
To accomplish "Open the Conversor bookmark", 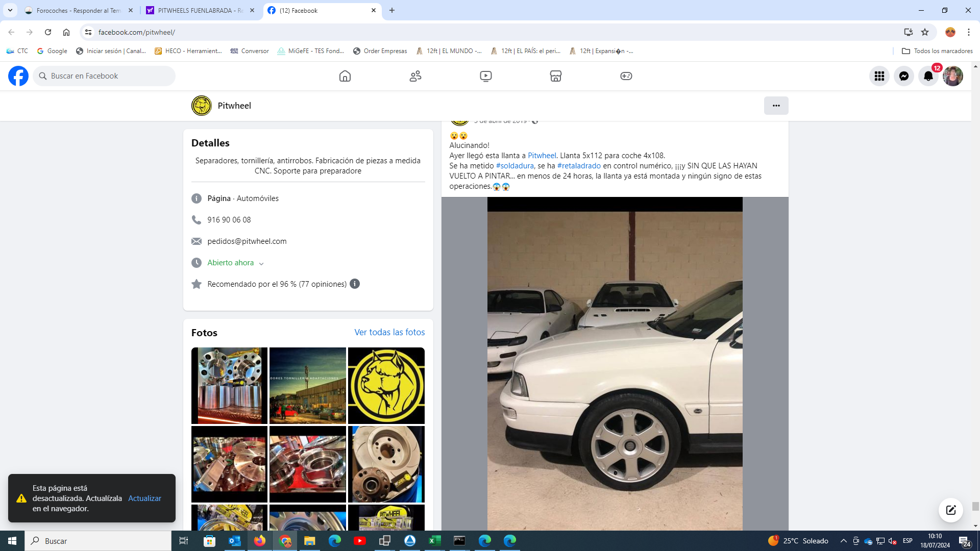I will tap(250, 51).
